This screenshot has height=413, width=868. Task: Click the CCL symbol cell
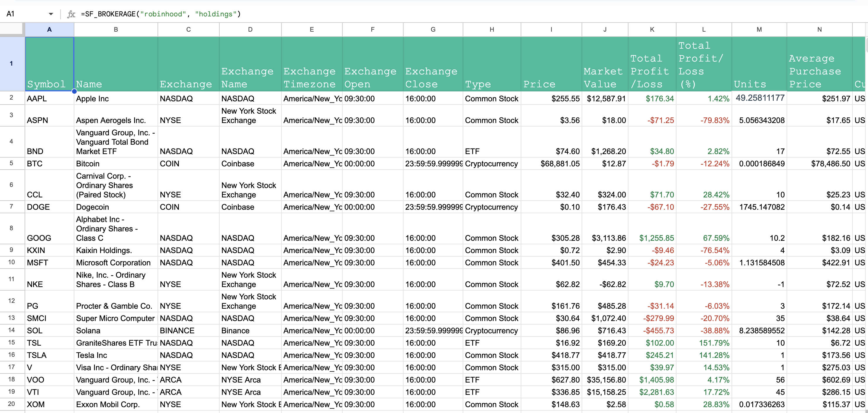tap(49, 185)
